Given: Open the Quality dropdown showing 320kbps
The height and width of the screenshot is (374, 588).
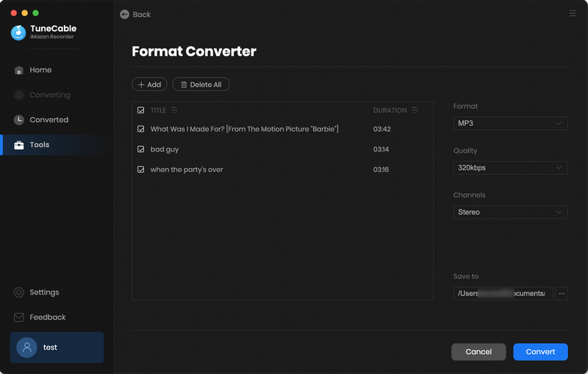Looking at the screenshot, I should pos(510,168).
